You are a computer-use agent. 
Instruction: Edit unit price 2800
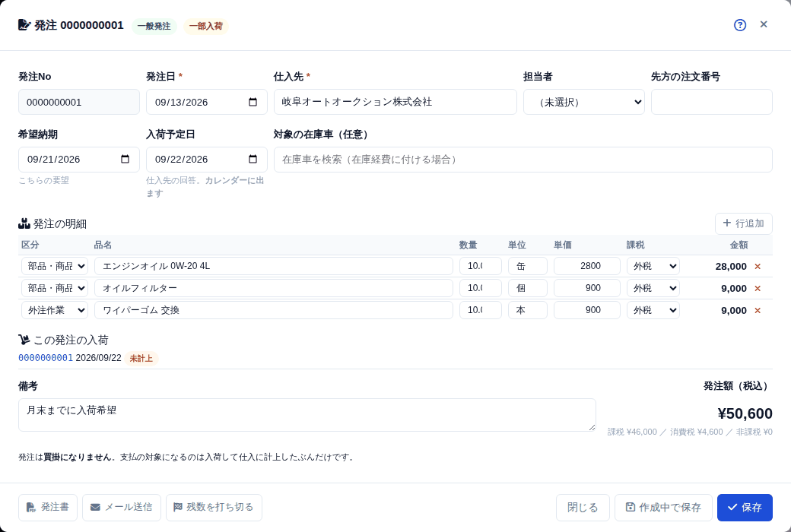(586, 266)
